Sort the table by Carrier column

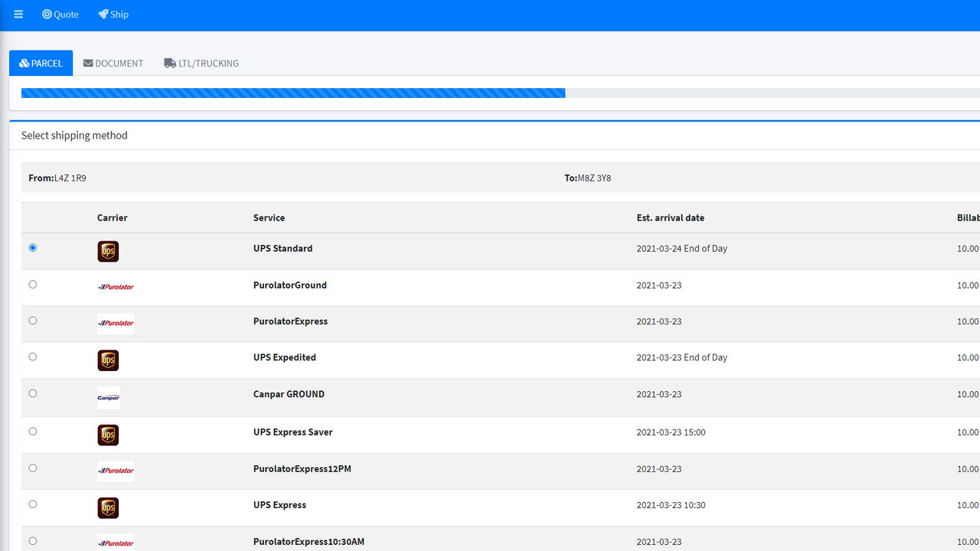pos(112,217)
